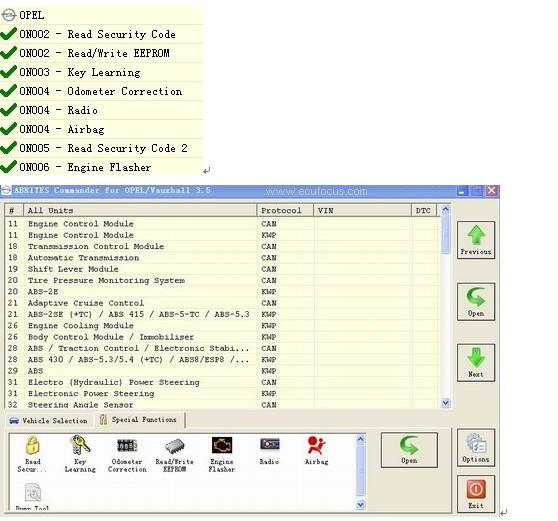Select the Radio function icon

pos(269,451)
